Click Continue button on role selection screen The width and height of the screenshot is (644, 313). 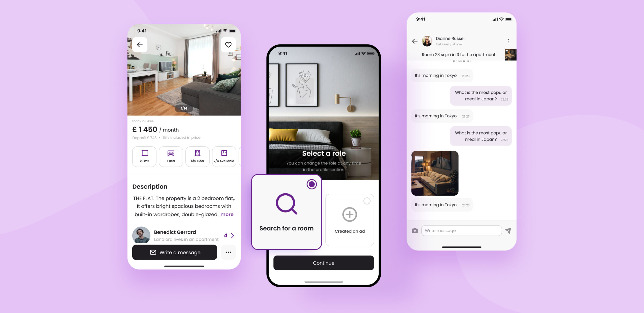tap(324, 262)
